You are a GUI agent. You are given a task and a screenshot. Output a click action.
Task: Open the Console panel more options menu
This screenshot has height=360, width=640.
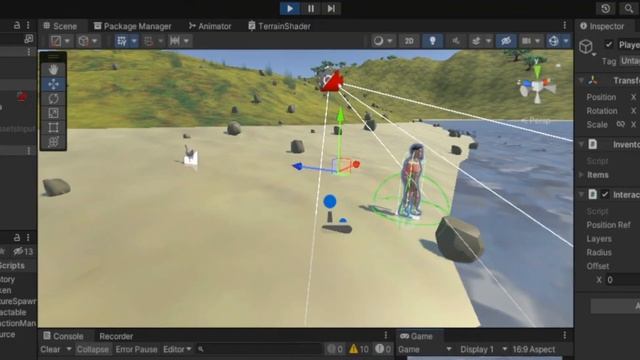tap(386, 336)
